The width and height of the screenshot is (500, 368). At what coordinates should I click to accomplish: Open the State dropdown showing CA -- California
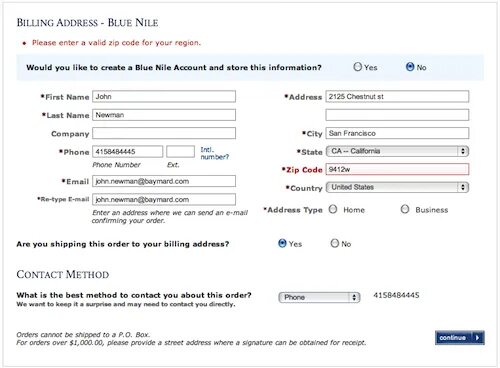click(397, 151)
